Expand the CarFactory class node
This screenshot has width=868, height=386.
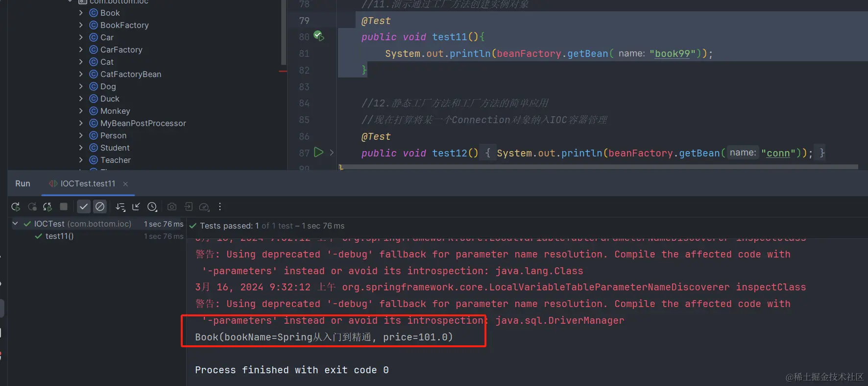(x=81, y=50)
